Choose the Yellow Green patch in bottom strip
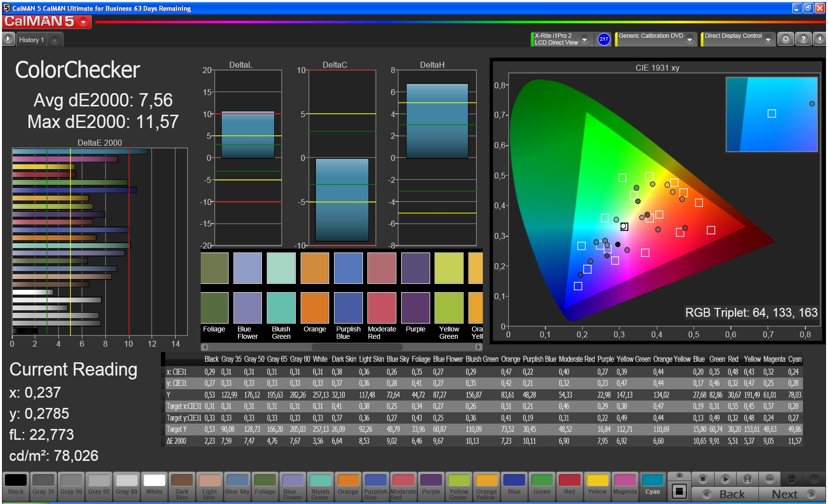 click(459, 486)
